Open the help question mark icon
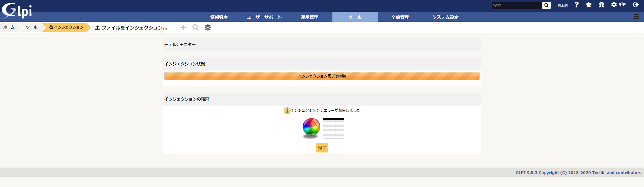Image resolution: width=644 pixels, height=187 pixels. [576, 5]
